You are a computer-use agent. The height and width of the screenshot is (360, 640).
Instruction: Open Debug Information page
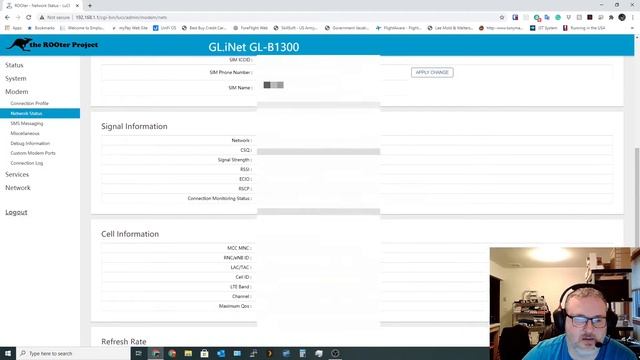point(30,143)
